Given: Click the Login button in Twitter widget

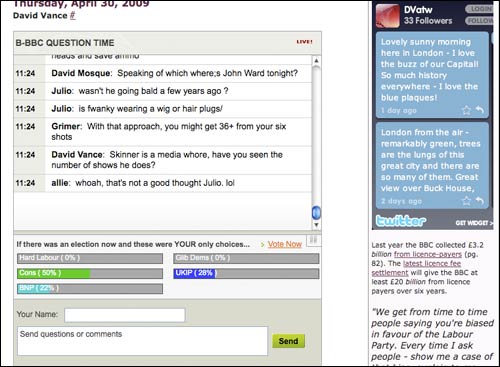Looking at the screenshot, I should [479, 9].
